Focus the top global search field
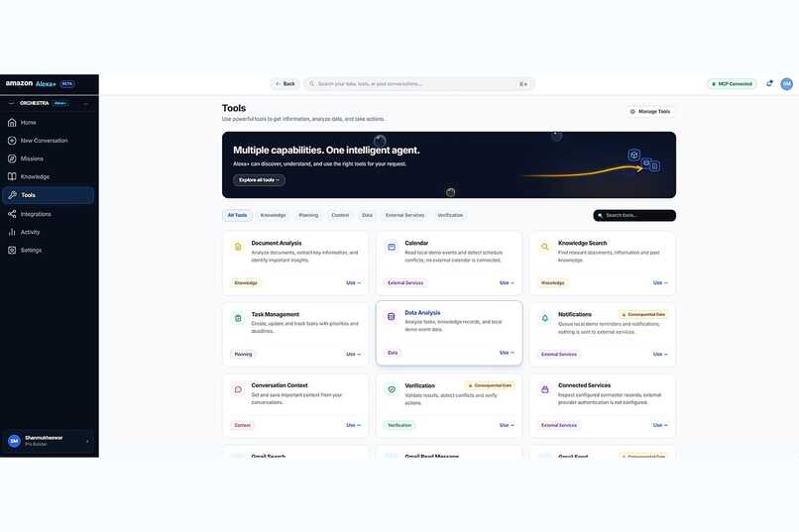The height and width of the screenshot is (532, 799). point(419,84)
